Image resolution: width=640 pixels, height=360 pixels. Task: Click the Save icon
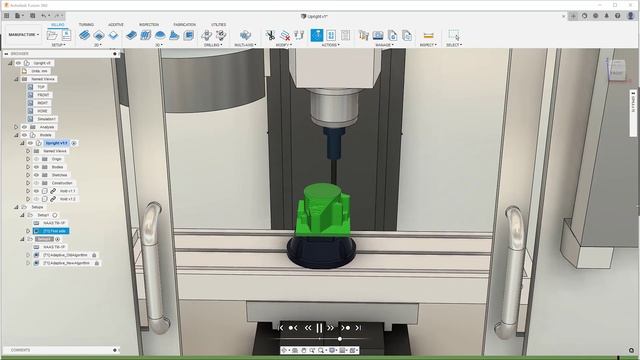[x=33, y=16]
